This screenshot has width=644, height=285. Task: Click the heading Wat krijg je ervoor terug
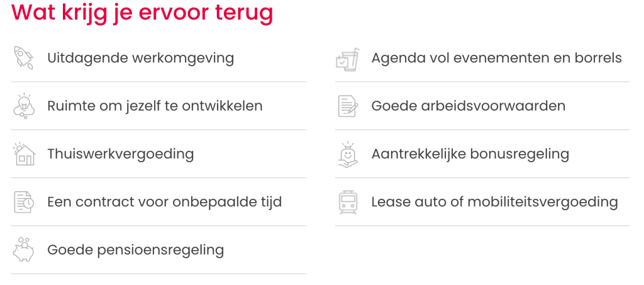click(142, 13)
